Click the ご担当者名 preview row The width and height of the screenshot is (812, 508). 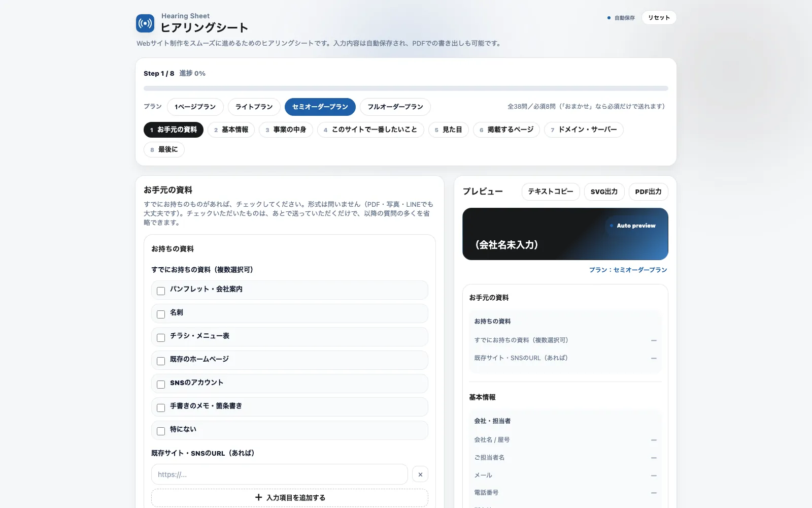(x=565, y=458)
